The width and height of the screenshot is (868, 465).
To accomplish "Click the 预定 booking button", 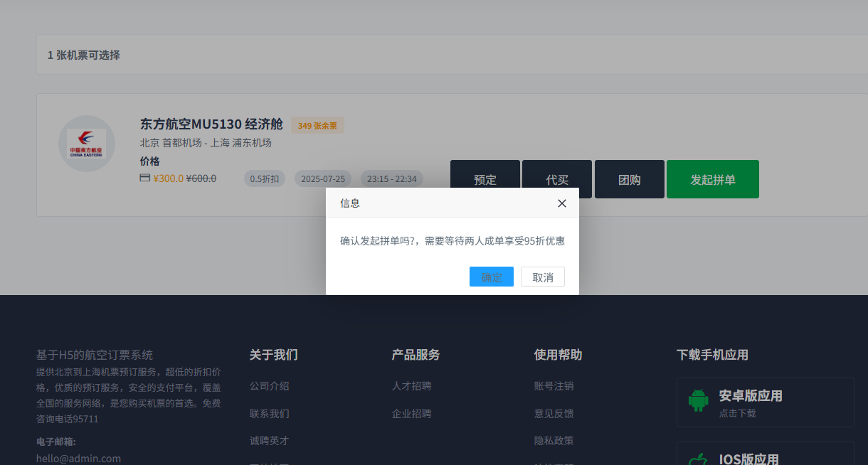I will (x=485, y=179).
